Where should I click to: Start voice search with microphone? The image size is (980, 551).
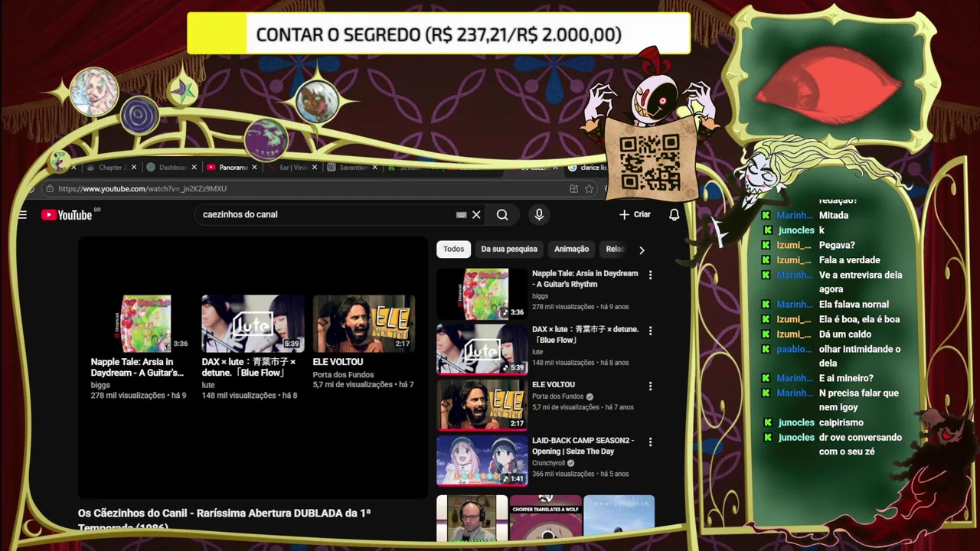click(x=539, y=215)
